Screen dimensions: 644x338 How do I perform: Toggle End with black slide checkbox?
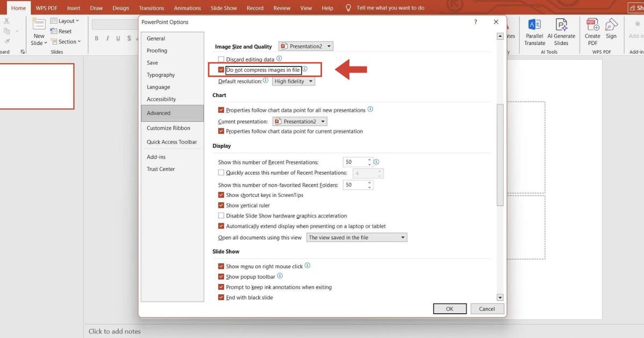[x=221, y=297]
